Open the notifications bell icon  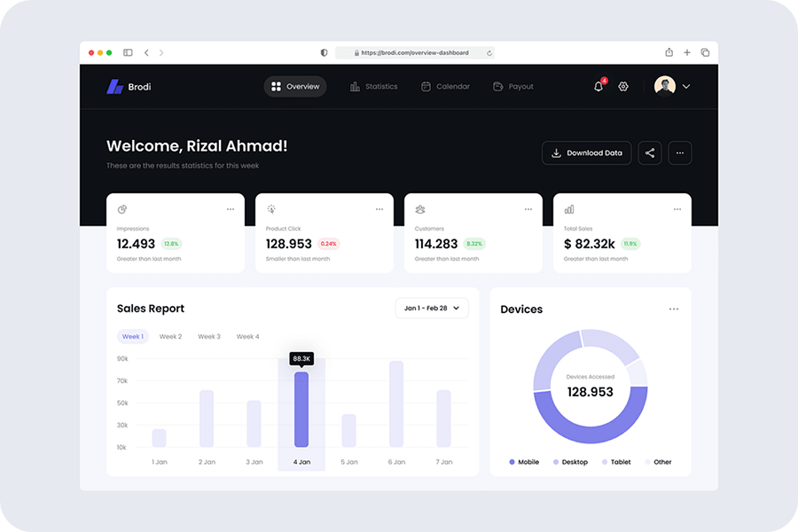[x=598, y=86]
